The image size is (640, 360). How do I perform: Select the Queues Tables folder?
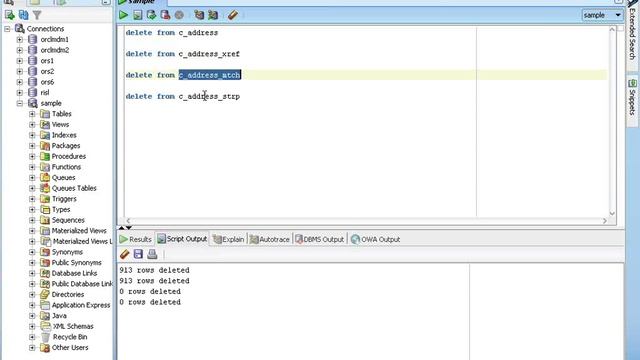click(x=74, y=188)
